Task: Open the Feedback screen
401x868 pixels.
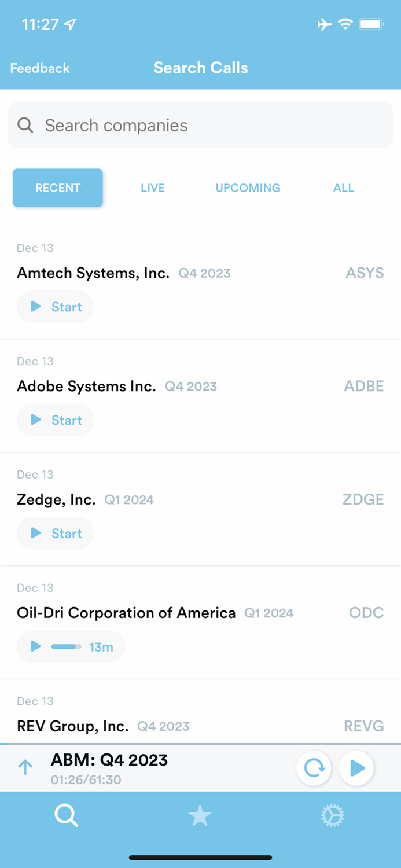Action: (x=39, y=68)
